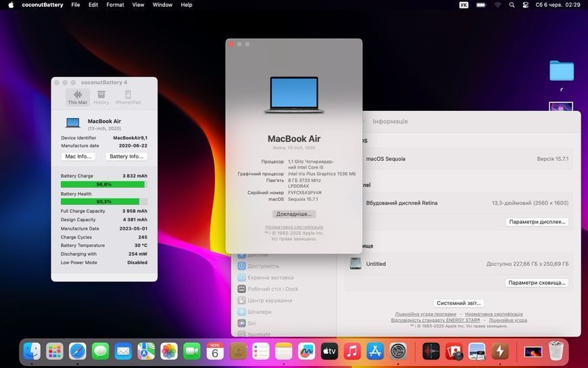
Task: Click the battery status icon in menu bar
Action: (481, 5)
